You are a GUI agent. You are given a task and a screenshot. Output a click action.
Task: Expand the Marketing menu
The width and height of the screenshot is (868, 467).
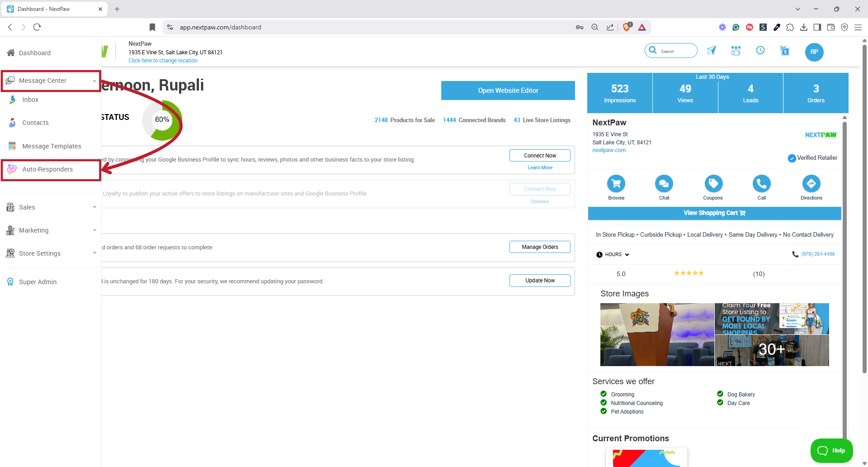51,230
